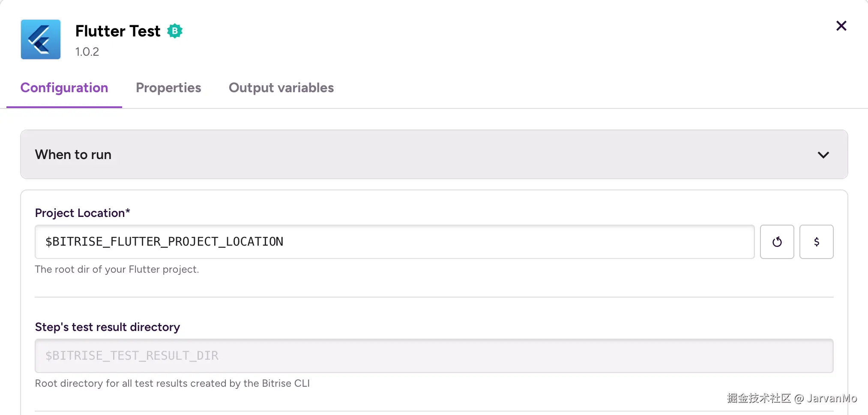Screen dimensions: 868x415
Task: Switch to the Configuration tab
Action: [64, 88]
